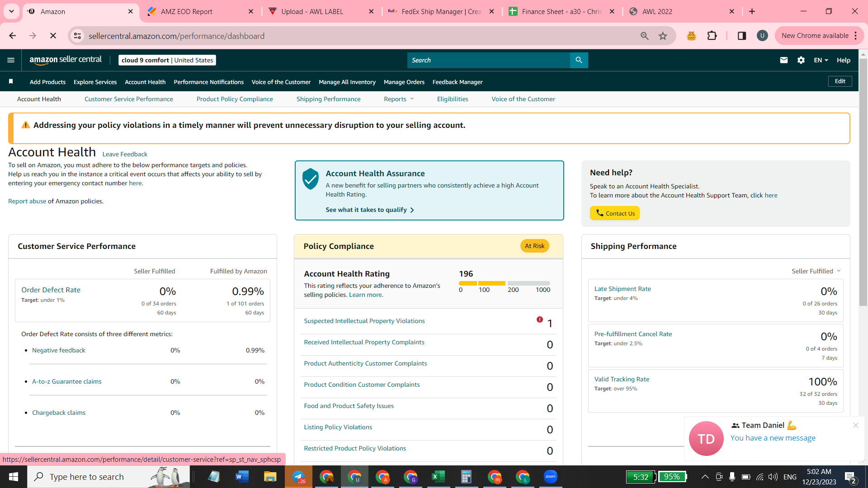Open Manage All Inventory menu item
The height and width of the screenshot is (488, 868).
(x=347, y=82)
